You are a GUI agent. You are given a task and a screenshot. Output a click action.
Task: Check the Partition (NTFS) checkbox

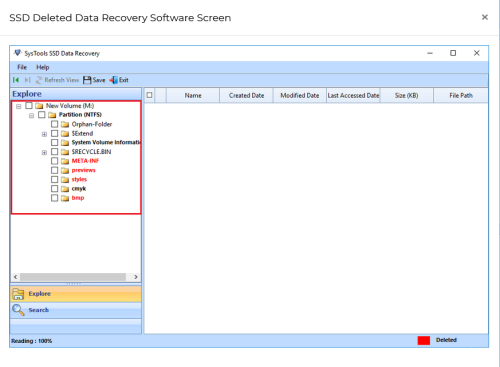pyautogui.click(x=42, y=115)
